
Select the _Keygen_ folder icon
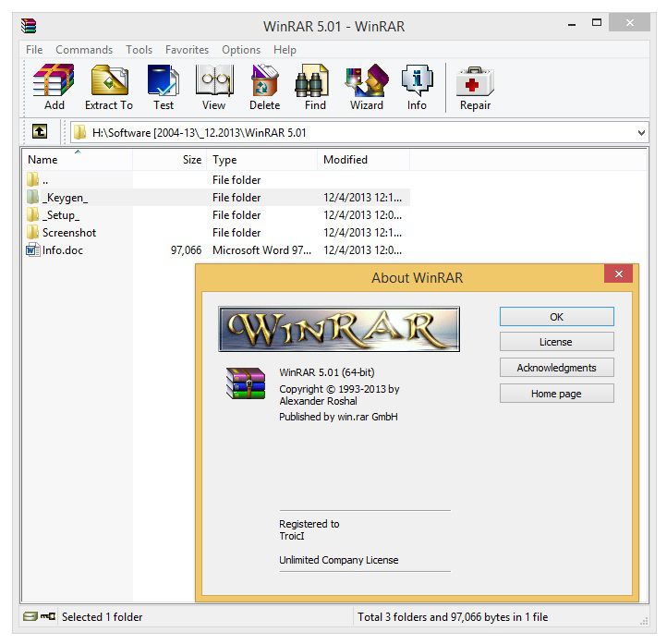pyautogui.click(x=32, y=197)
